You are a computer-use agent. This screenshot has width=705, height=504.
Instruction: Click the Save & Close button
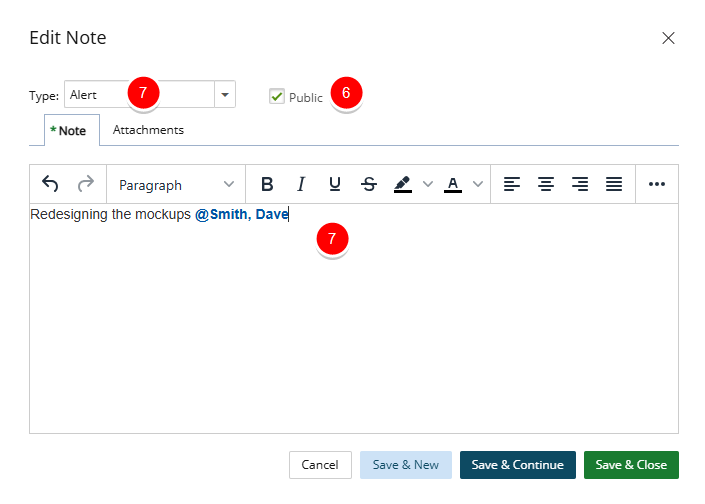click(x=631, y=464)
